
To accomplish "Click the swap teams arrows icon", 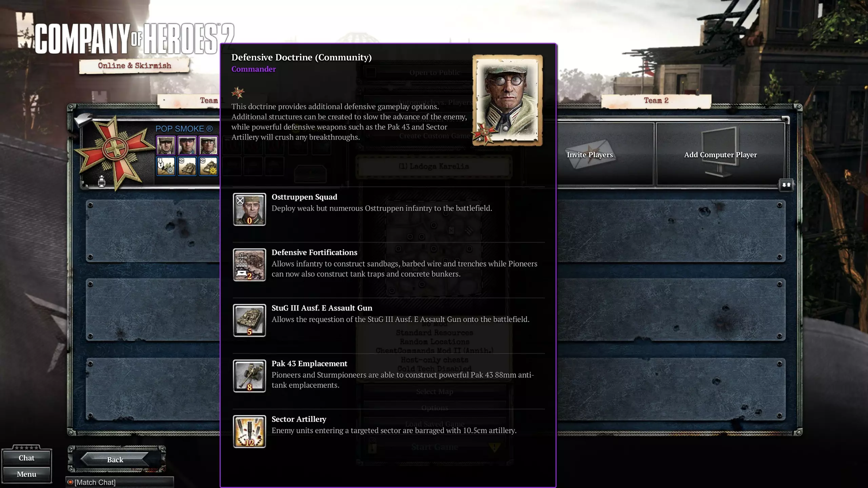I will pos(786,185).
